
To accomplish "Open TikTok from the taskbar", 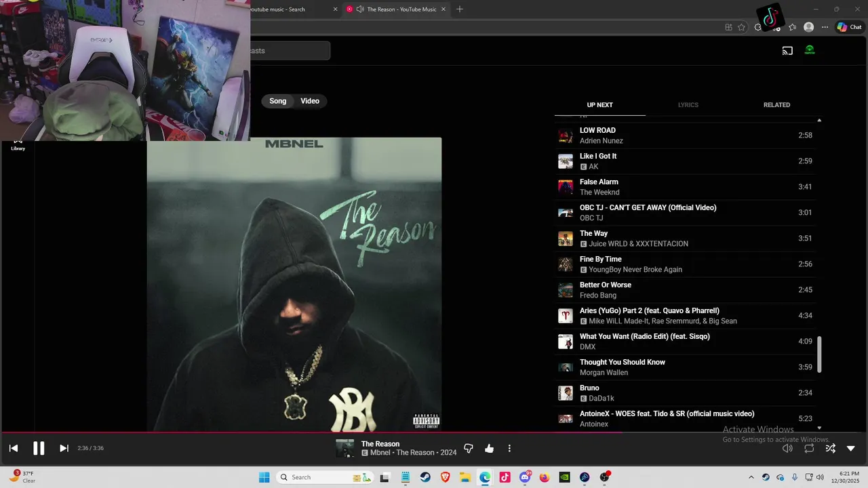I will pos(505,477).
